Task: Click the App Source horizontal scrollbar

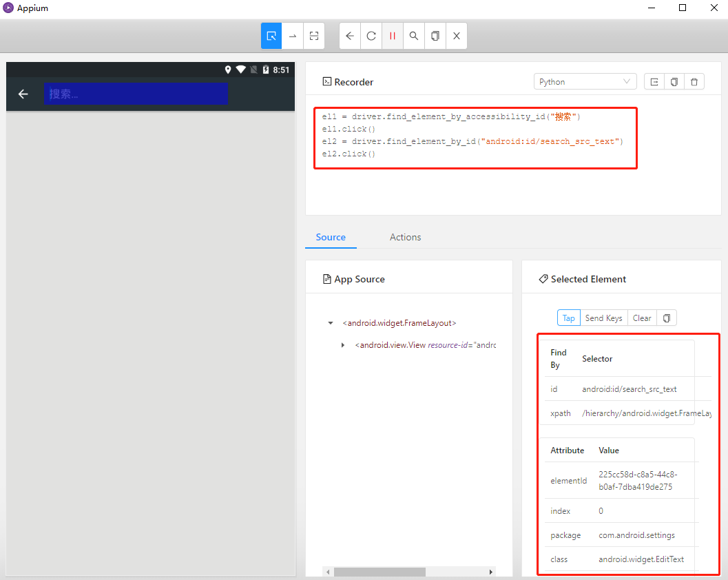Action: [x=379, y=572]
